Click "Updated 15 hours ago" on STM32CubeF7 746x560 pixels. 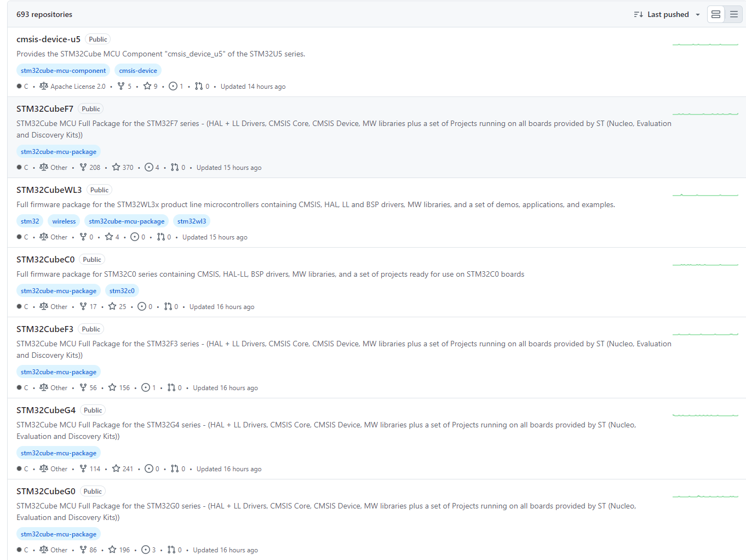tap(229, 168)
